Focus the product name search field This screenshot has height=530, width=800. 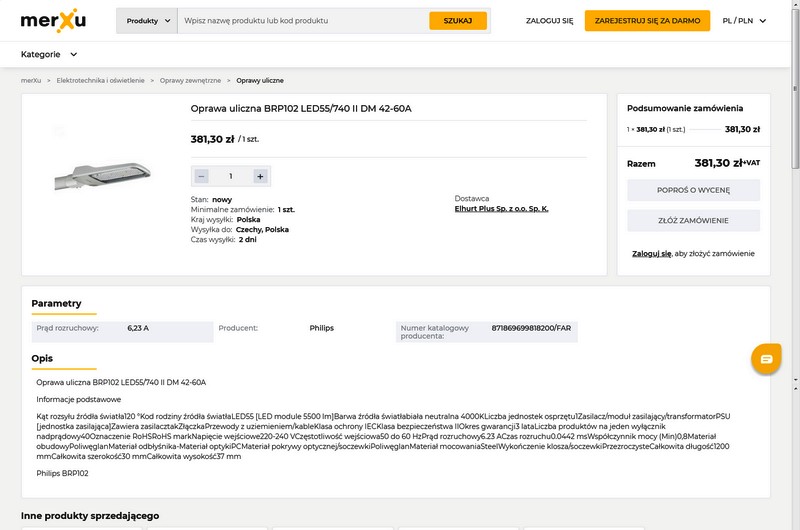303,21
